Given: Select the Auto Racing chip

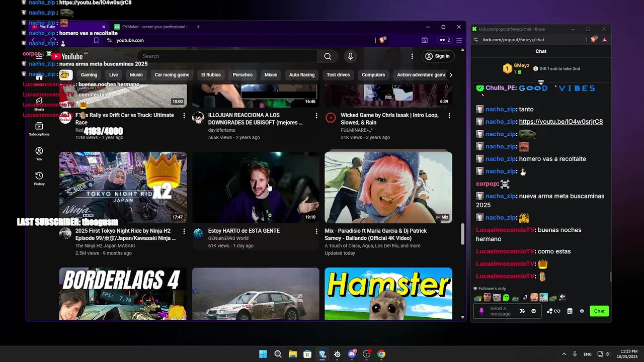Looking at the screenshot, I should coord(302,75).
